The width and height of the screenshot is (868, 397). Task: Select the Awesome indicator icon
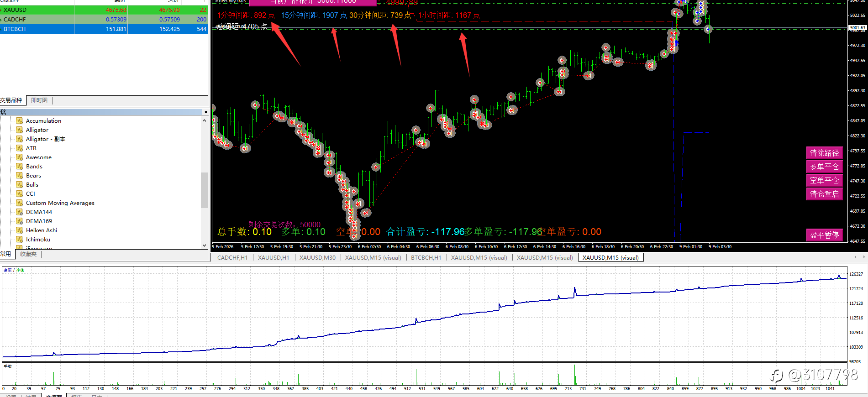[20, 157]
